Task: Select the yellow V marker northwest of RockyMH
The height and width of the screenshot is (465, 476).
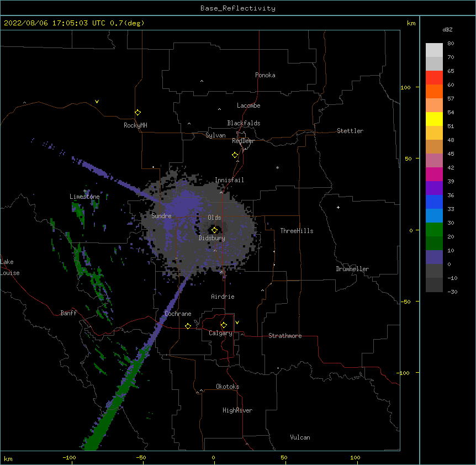Action: pos(97,102)
